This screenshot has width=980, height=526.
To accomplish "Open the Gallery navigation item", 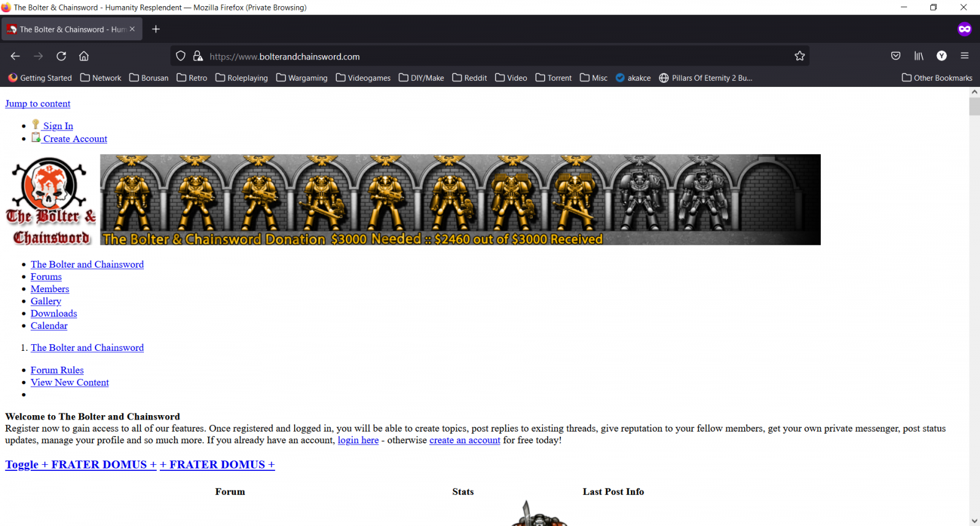I will pyautogui.click(x=46, y=301).
